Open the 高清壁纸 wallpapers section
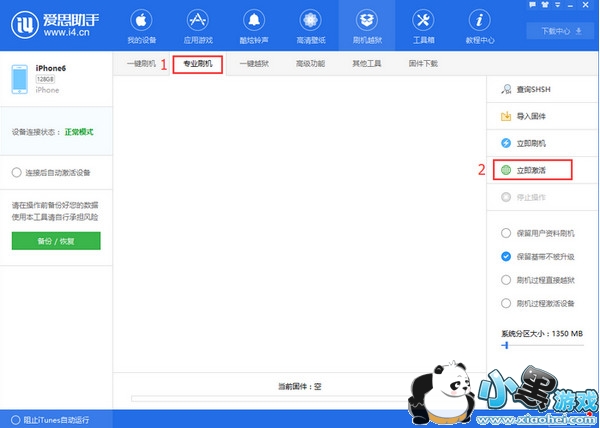 [x=311, y=26]
